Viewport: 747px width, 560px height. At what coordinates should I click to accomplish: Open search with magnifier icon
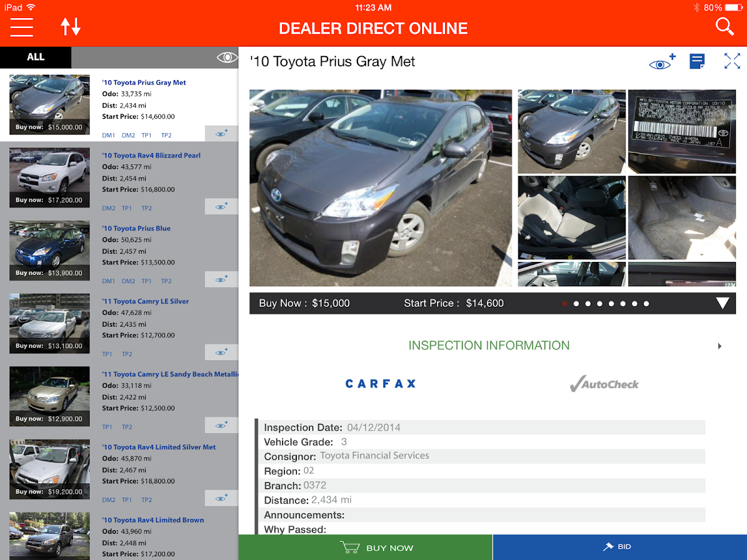coord(725,27)
